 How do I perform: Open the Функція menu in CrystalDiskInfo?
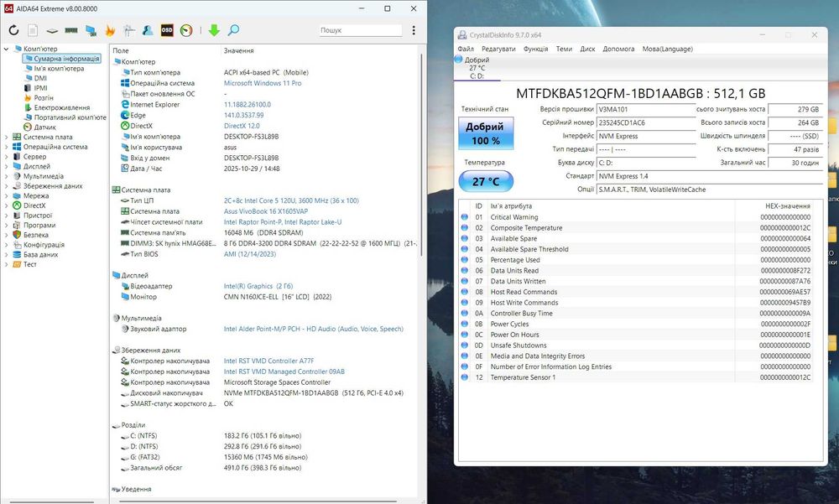tap(535, 49)
